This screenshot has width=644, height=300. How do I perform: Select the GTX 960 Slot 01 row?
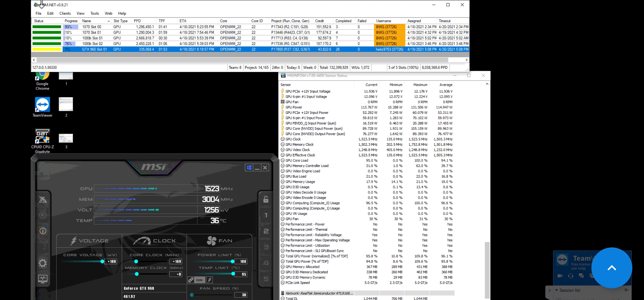coord(250,49)
